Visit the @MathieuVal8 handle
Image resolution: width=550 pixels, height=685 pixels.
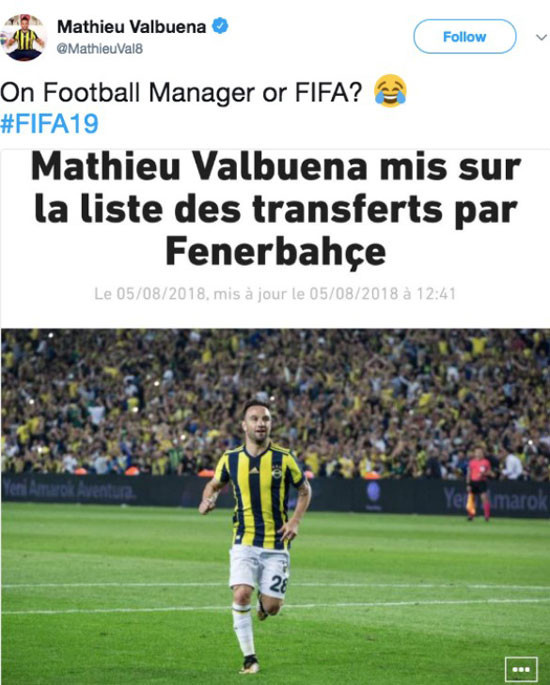100,49
